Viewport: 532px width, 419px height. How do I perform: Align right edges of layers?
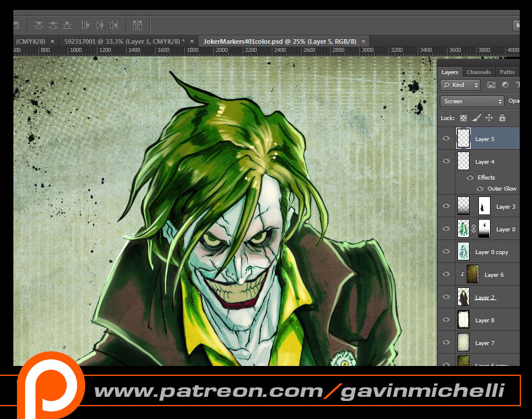click(x=114, y=24)
